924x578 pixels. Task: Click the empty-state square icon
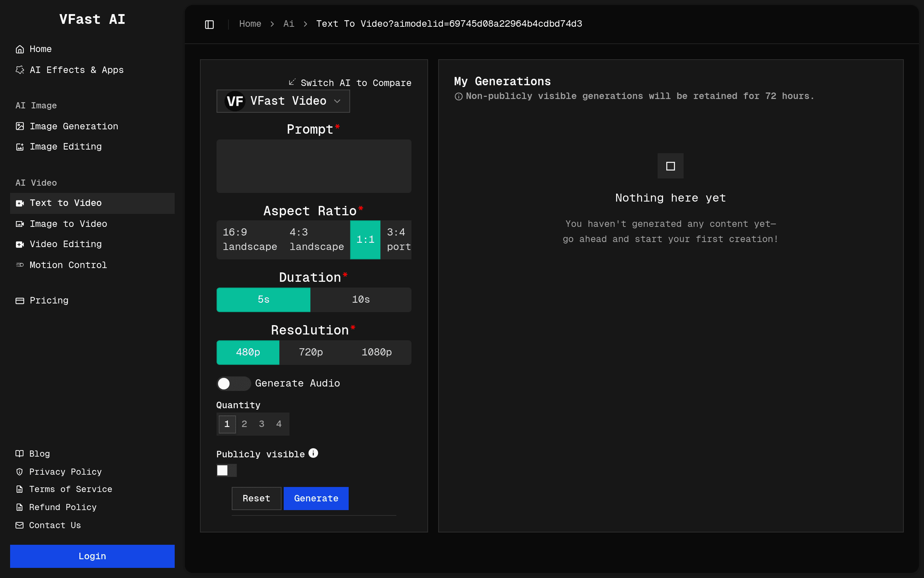click(671, 166)
